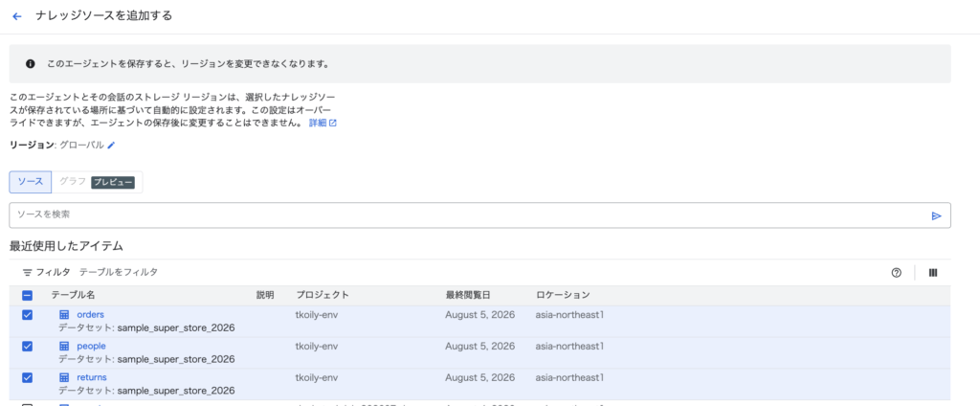
Task: Switch to the グラフ preview tab
Action: [x=97, y=182]
